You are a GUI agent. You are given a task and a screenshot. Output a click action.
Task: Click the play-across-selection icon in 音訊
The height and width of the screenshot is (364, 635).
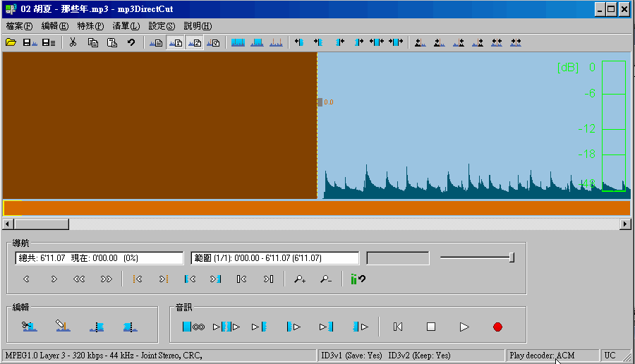(226, 327)
